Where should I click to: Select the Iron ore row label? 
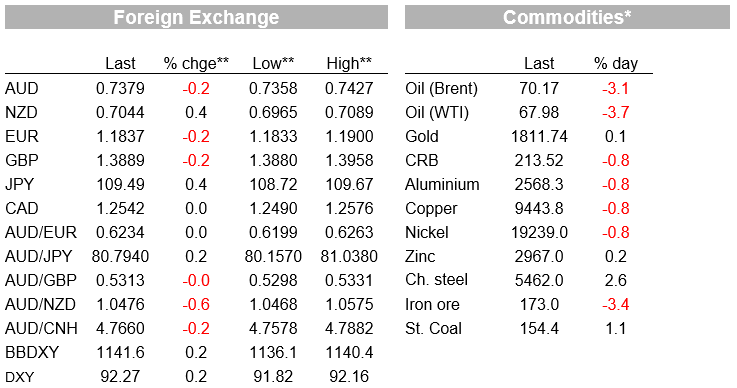(x=432, y=304)
